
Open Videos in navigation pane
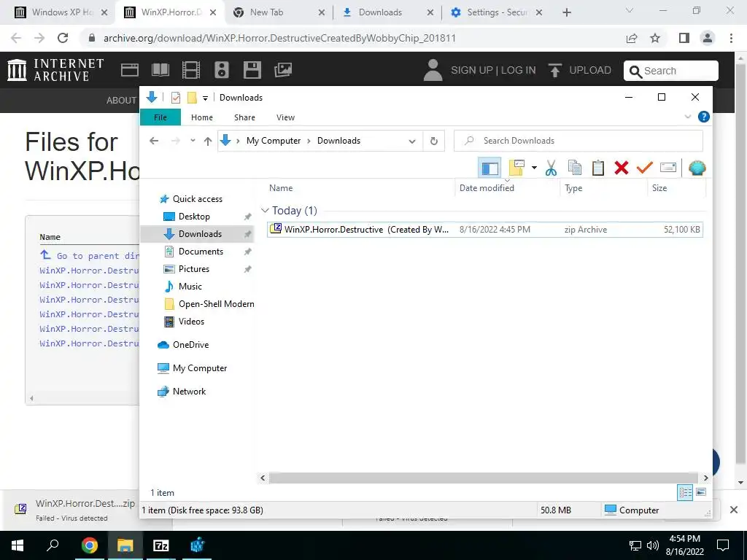[191, 322]
